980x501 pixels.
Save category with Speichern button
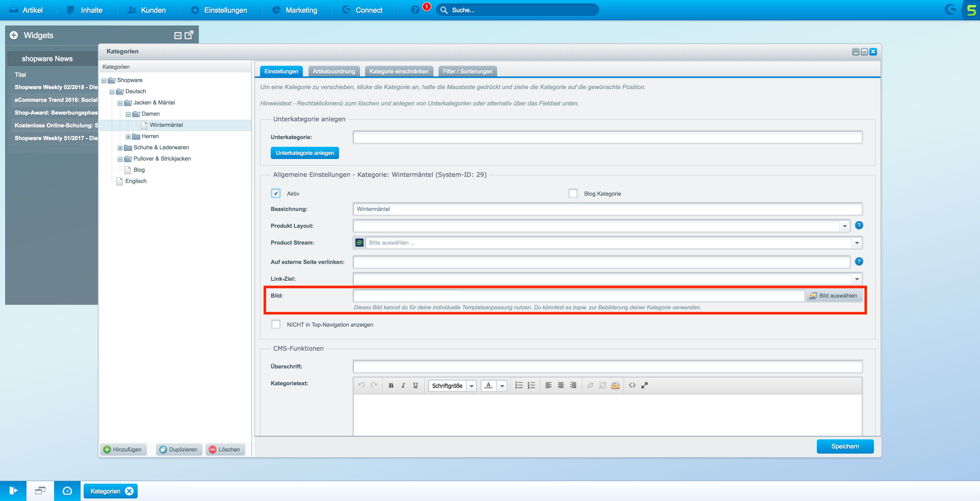pos(845,446)
